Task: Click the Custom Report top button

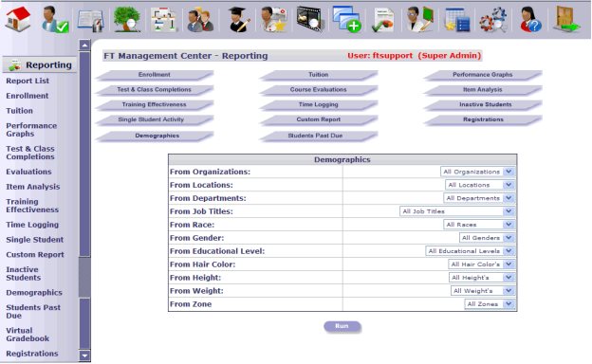Action: tap(318, 120)
